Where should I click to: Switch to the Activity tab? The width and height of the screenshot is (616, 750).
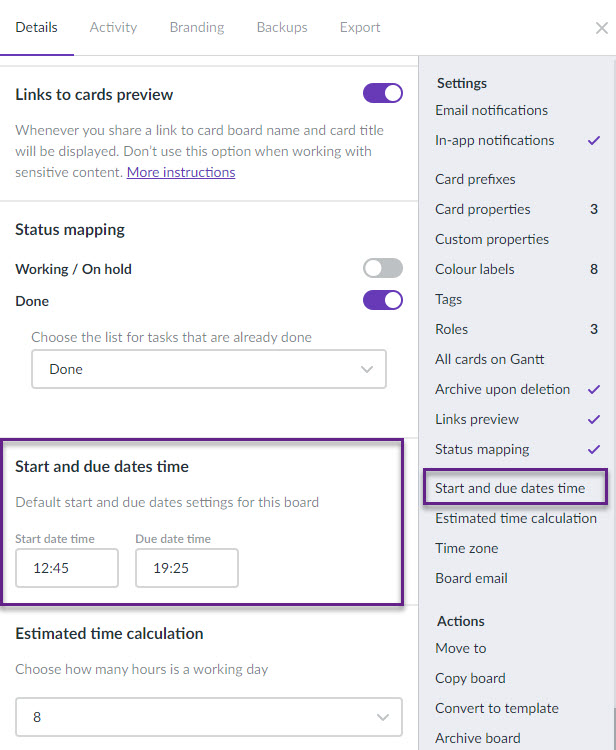[x=113, y=27]
